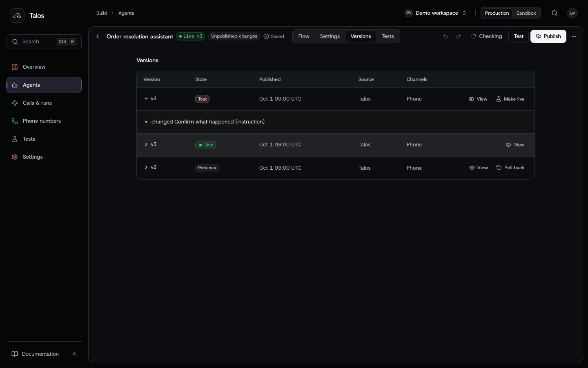Expand the v2 version row
The width and height of the screenshot is (588, 368).
146,167
